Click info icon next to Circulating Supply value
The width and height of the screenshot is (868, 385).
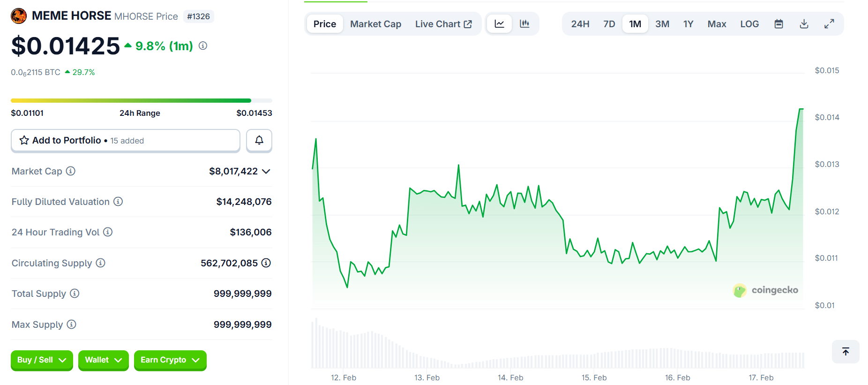266,263
